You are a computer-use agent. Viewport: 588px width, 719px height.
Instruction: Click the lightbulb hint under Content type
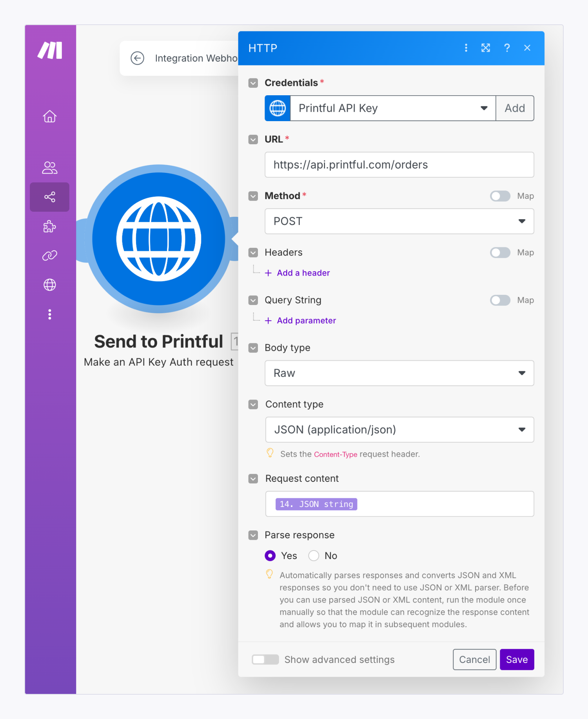tap(270, 453)
